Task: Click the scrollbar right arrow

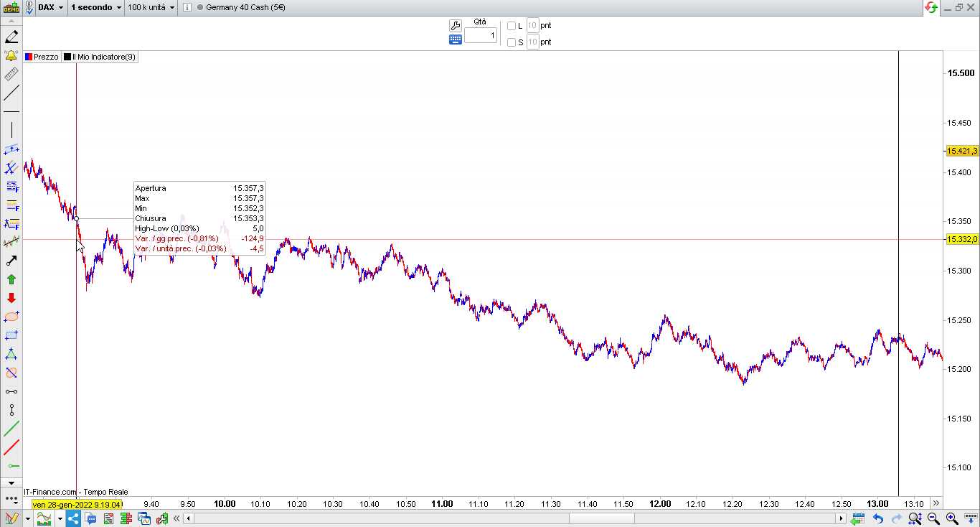Action: pyautogui.click(x=842, y=518)
